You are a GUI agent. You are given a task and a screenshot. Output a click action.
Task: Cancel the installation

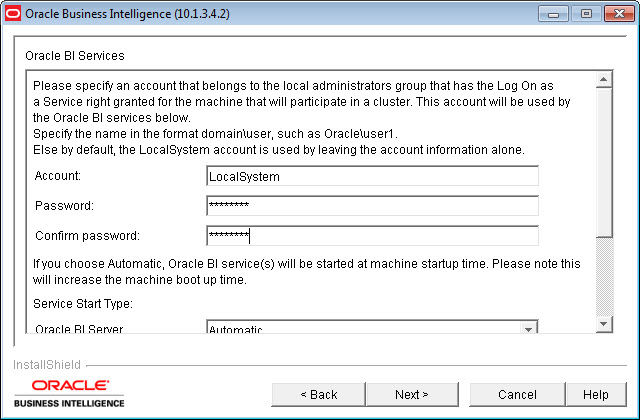point(517,394)
